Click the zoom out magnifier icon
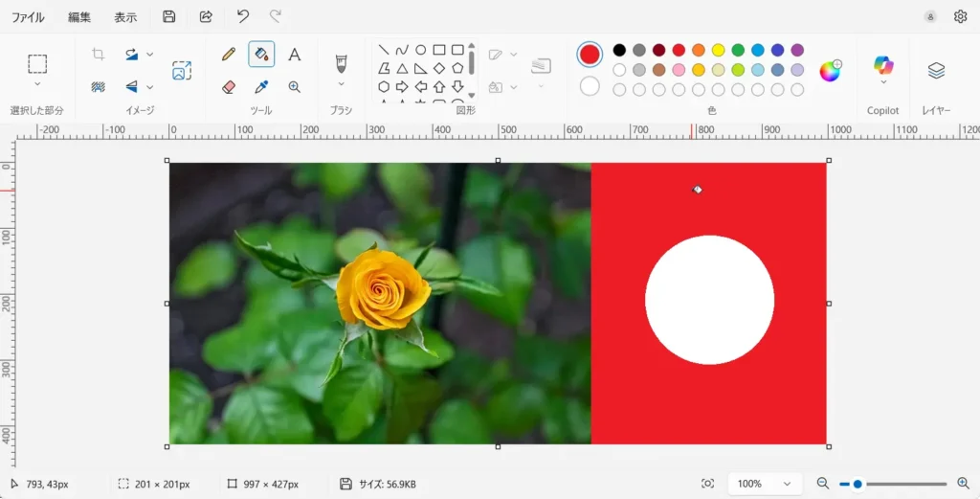Image resolution: width=980 pixels, height=499 pixels. (x=823, y=484)
